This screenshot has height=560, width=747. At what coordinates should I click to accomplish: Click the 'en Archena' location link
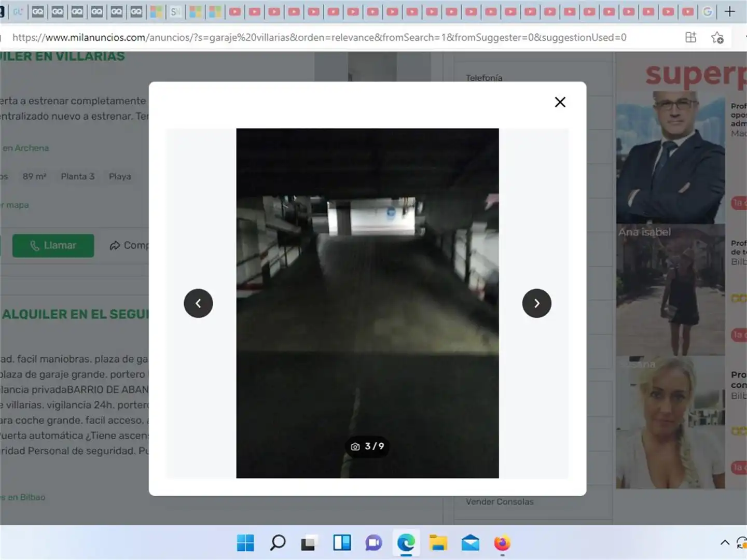coord(25,148)
